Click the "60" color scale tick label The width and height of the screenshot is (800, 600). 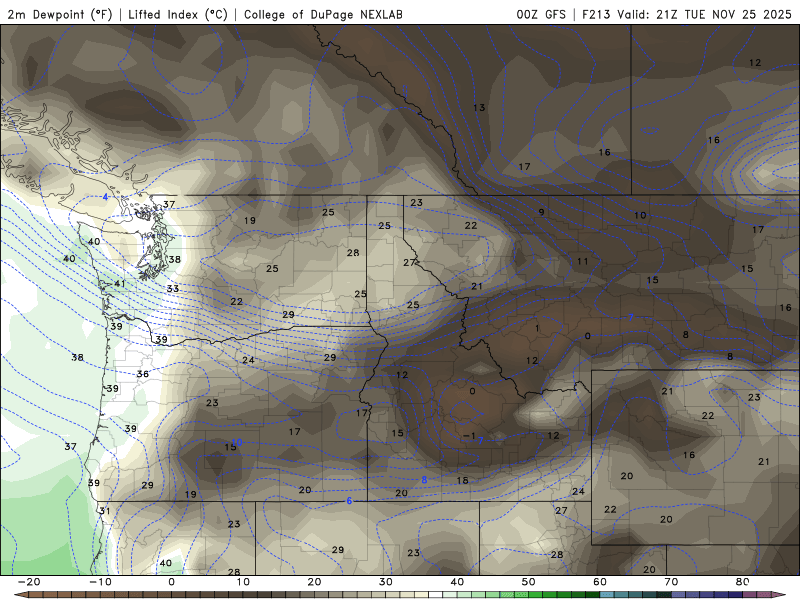[x=600, y=582]
